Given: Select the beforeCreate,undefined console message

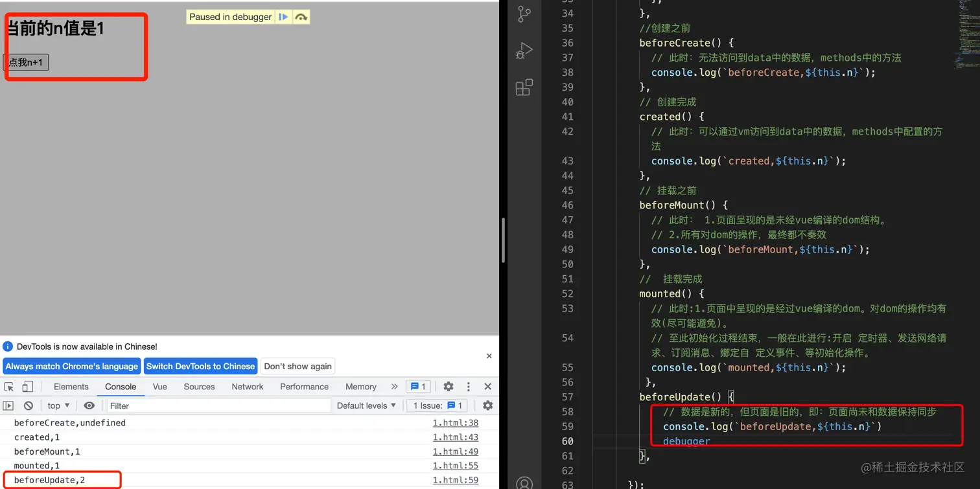Looking at the screenshot, I should [x=70, y=423].
